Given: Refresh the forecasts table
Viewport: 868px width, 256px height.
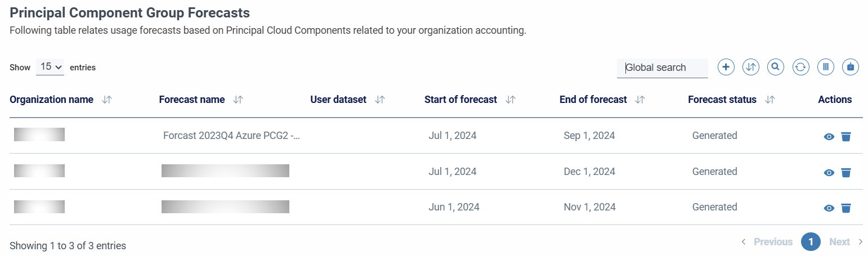Looking at the screenshot, I should point(800,67).
